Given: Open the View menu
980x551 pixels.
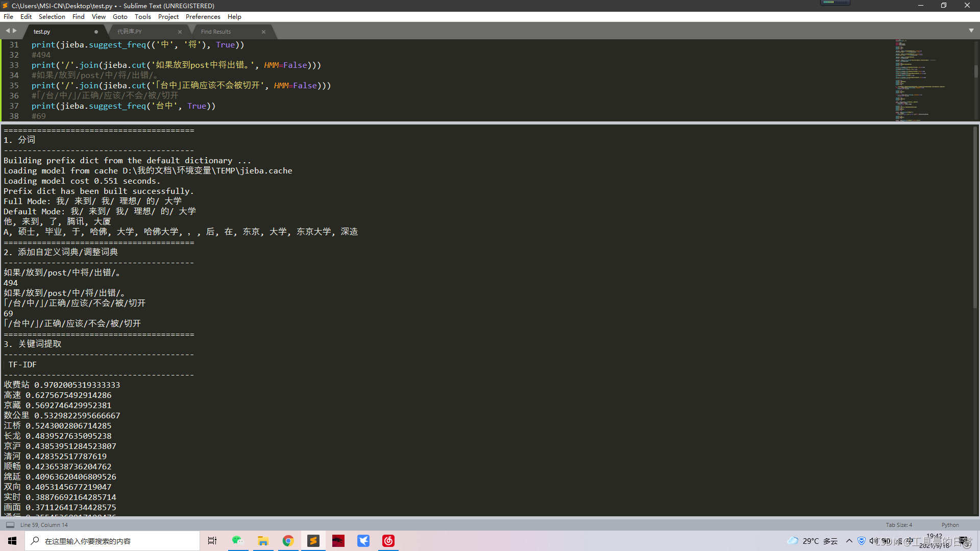Looking at the screenshot, I should 99,16.
